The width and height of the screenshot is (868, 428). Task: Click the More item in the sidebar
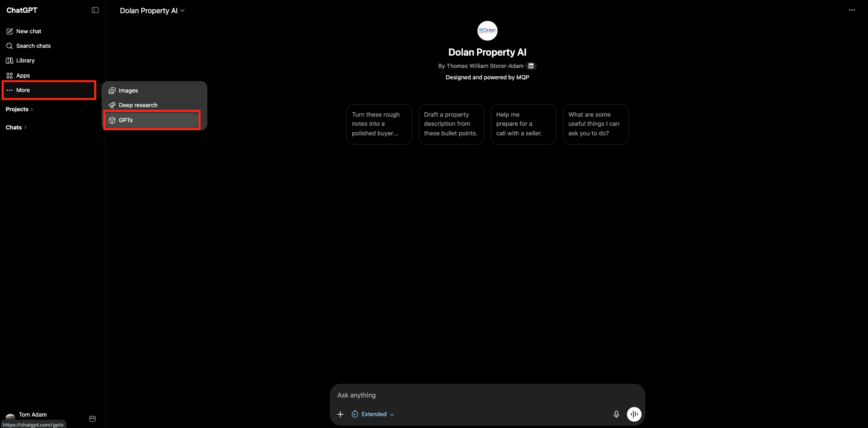tap(49, 90)
